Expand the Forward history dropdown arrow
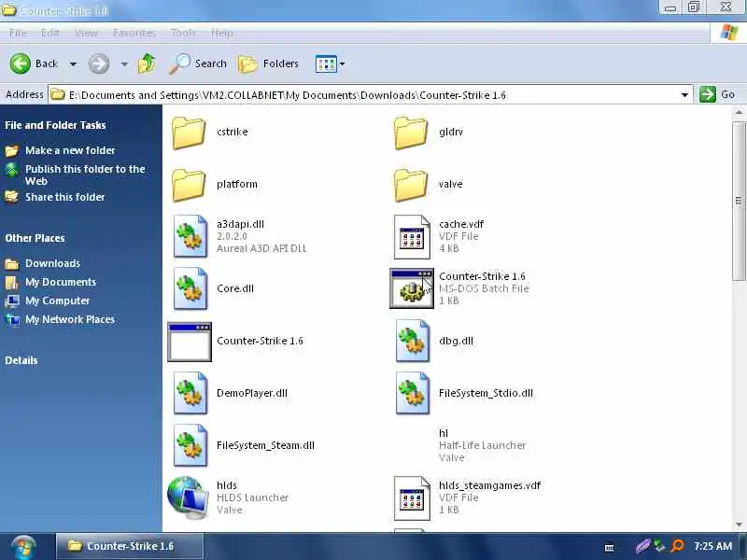 pyautogui.click(x=124, y=63)
